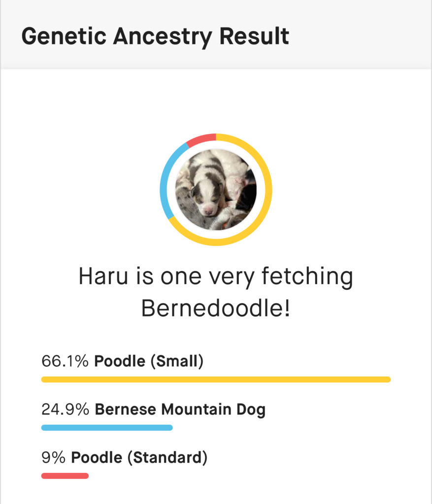The height and width of the screenshot is (504, 432).
Task: Click the word Bernedoodle! in the headline
Action: pyautogui.click(x=216, y=308)
